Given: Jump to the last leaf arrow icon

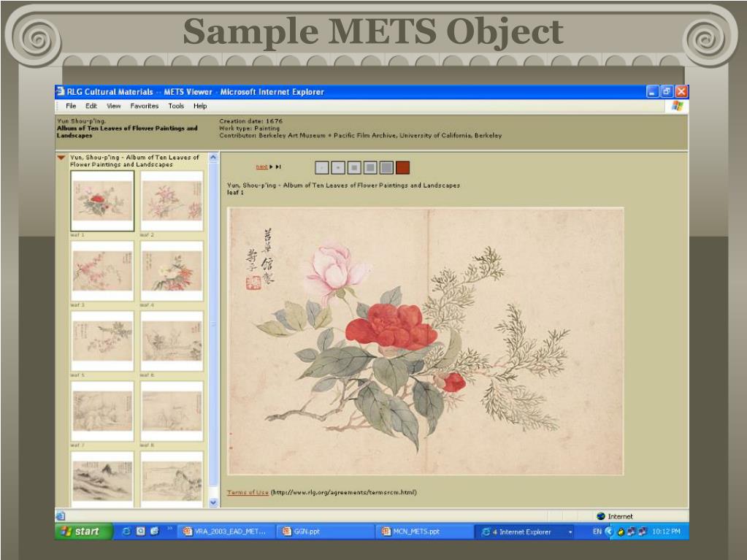Looking at the screenshot, I should coord(278,166).
